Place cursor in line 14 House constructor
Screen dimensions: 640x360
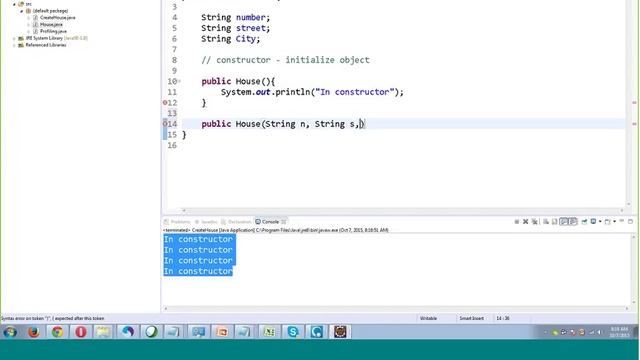pyautogui.click(x=282, y=124)
